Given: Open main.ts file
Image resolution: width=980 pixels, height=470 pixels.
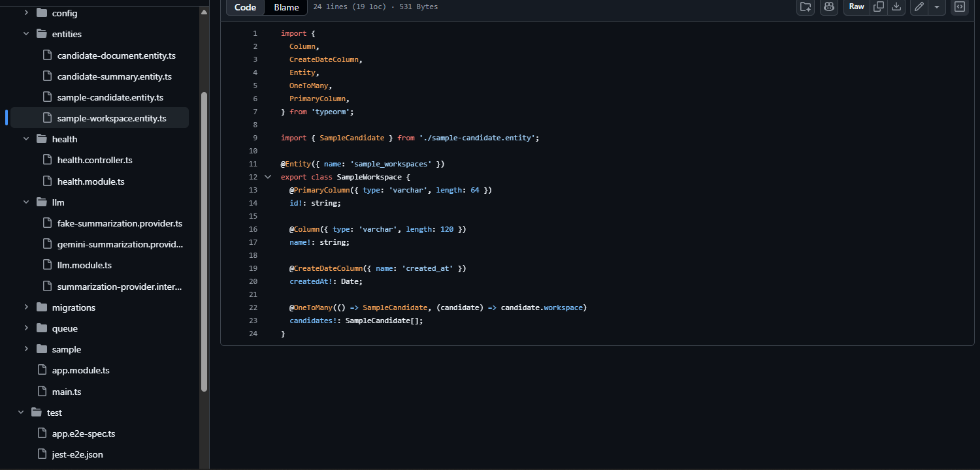Looking at the screenshot, I should 67,392.
